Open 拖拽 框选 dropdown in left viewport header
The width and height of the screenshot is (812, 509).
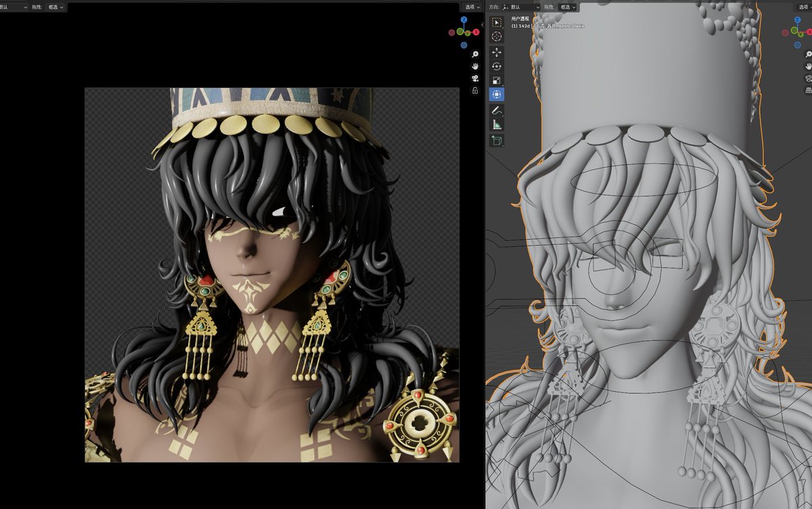click(55, 7)
